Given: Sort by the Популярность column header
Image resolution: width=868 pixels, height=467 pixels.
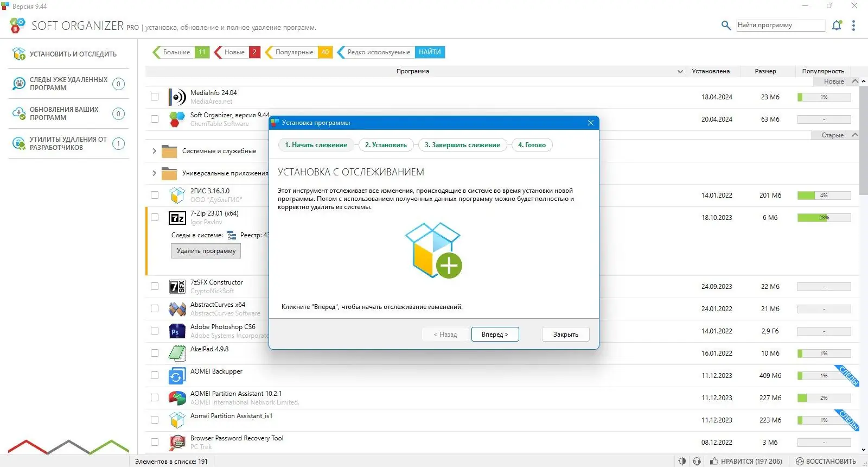Looking at the screenshot, I should (823, 71).
